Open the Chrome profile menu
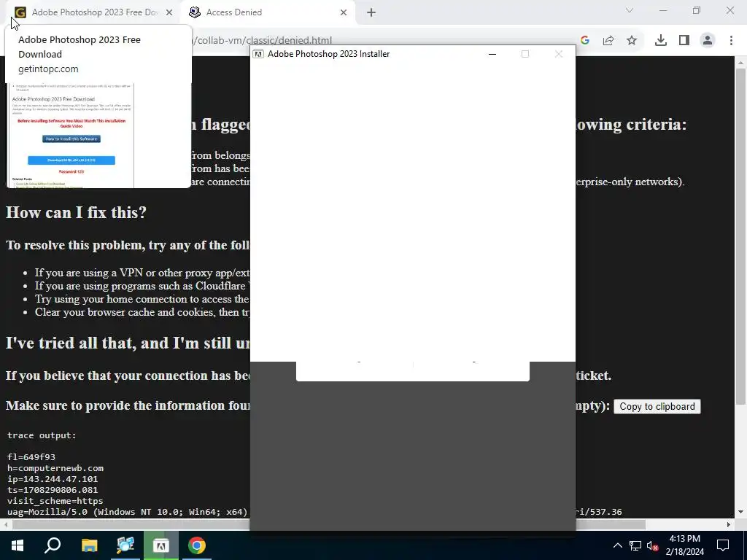This screenshot has width=747, height=560. (x=708, y=41)
